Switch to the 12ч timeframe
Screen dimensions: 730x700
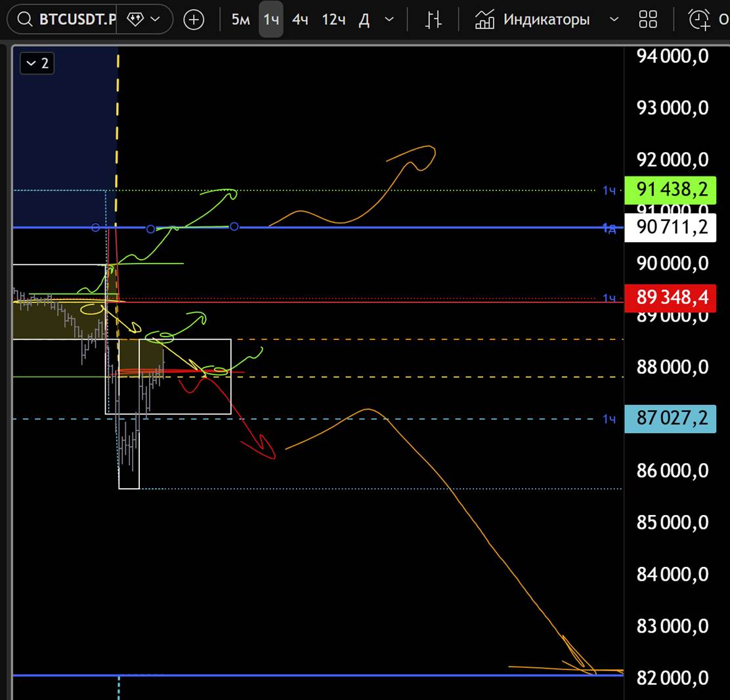[333, 20]
